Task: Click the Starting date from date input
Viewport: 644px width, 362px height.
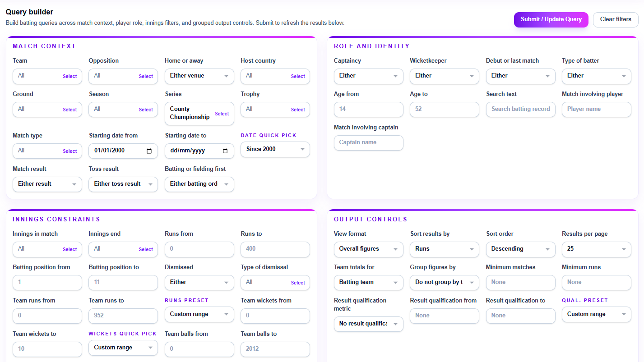Action: (123, 151)
